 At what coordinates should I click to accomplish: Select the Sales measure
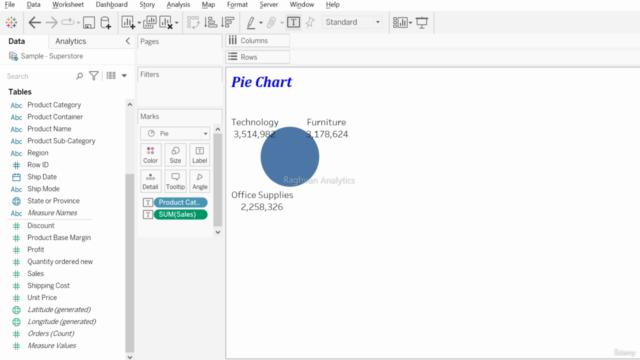click(36, 273)
